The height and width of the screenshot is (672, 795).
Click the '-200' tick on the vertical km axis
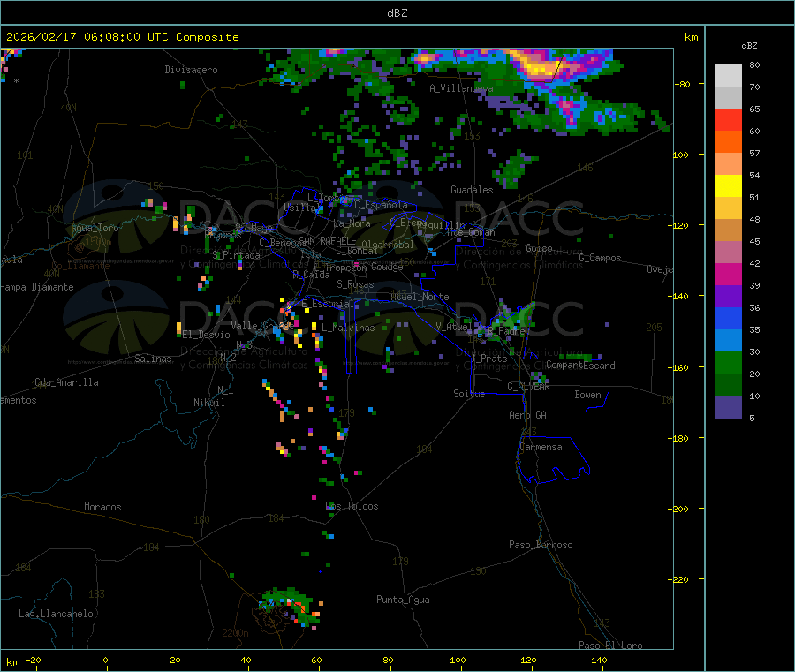[x=680, y=509]
